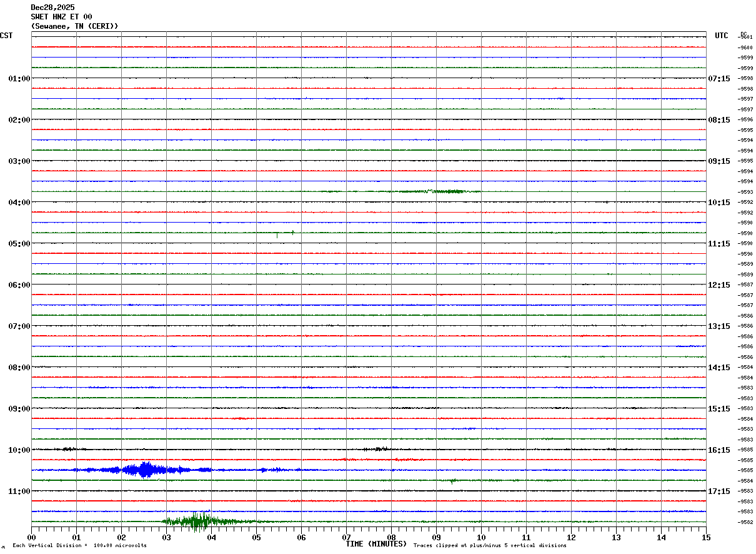Image resolution: width=756 pixels, height=554 pixels.
Task: Click minute 15 on the time axis
Action: point(706,537)
